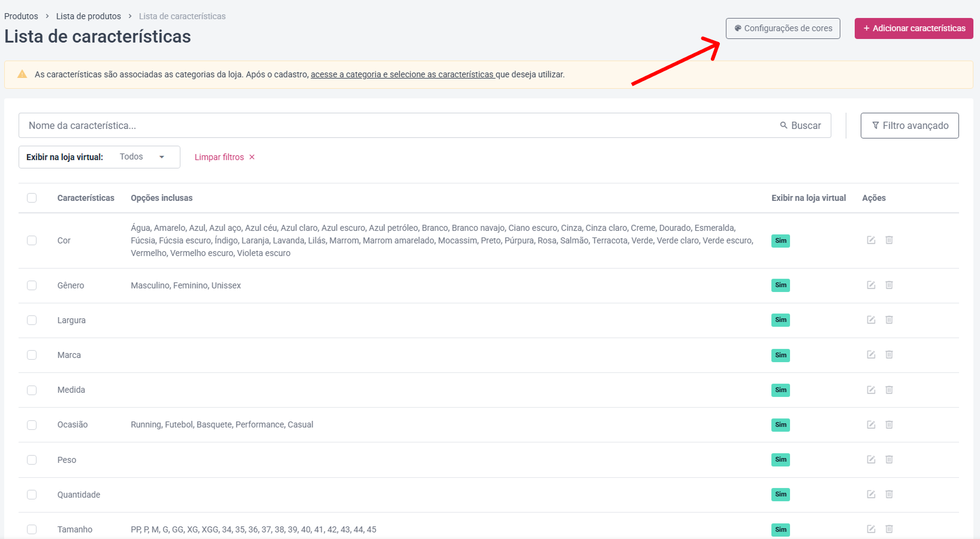Go to Produtos breadcrumb
This screenshot has height=539, width=980.
point(21,16)
